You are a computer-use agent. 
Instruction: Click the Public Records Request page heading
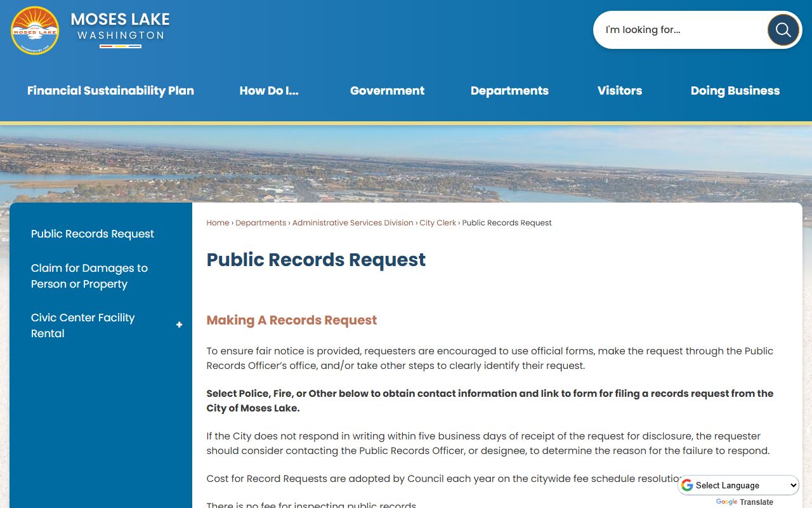click(316, 260)
